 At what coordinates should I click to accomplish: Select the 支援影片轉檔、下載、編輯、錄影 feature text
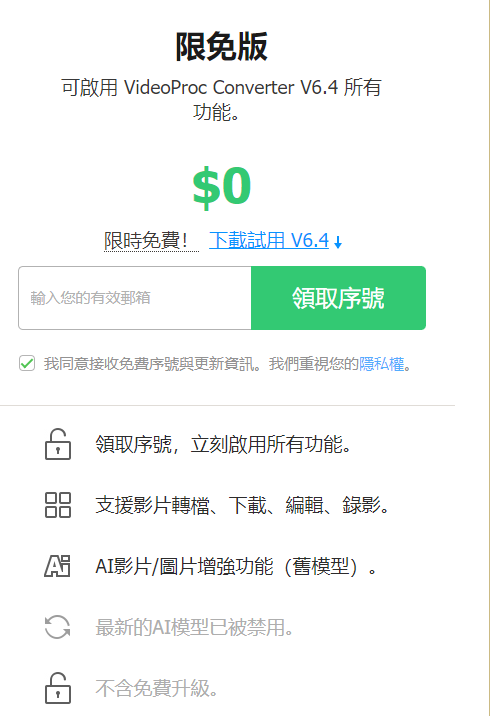pyautogui.click(x=242, y=505)
